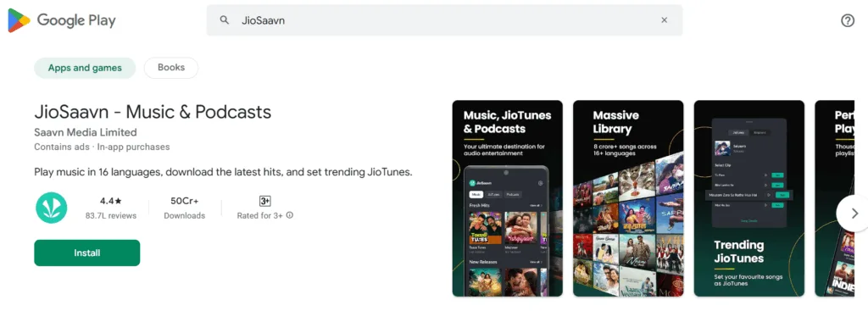Screen dimensions: 868x311
Task: Open Saavn Media Limited developer link
Action: 86,132
